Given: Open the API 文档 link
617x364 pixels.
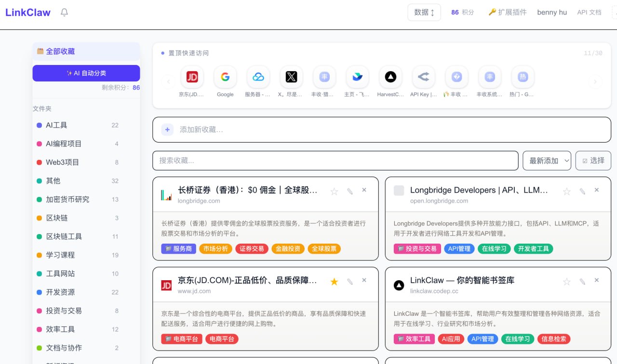Looking at the screenshot, I should point(589,13).
